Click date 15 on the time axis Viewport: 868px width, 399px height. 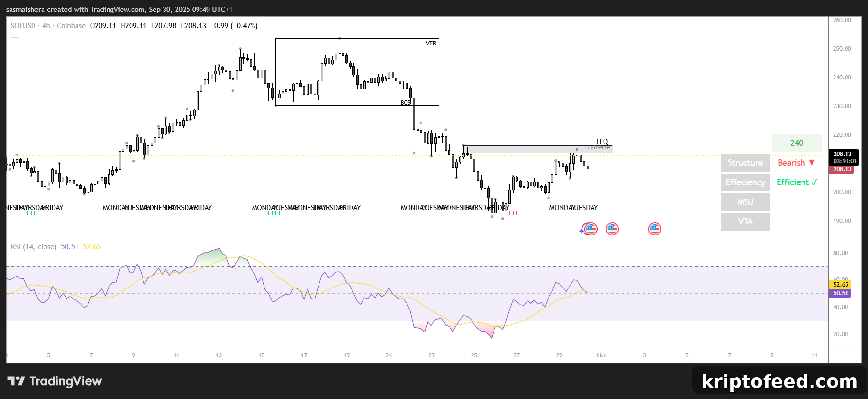(x=261, y=355)
